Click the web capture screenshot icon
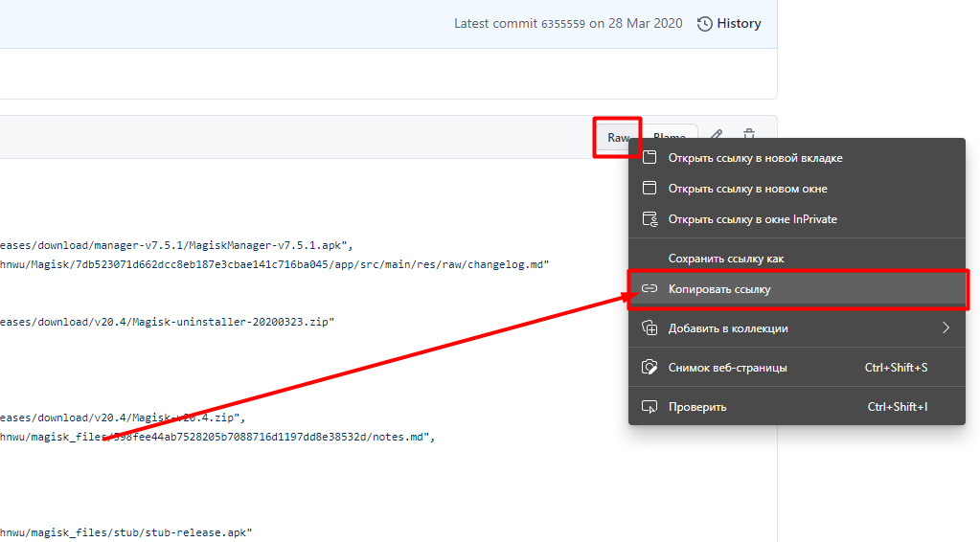 coord(650,368)
